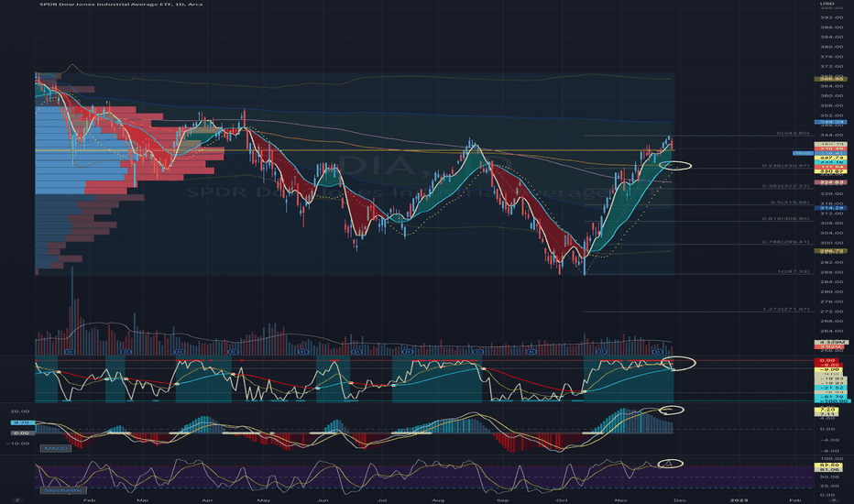
Task: Select the 0.236(330.47) Fibonacci level label
Action: [x=786, y=166]
